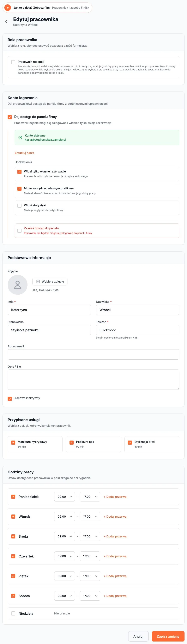Open Wtorek end time dropdown
Viewport: 187px width, 644px height.
[x=90, y=517]
